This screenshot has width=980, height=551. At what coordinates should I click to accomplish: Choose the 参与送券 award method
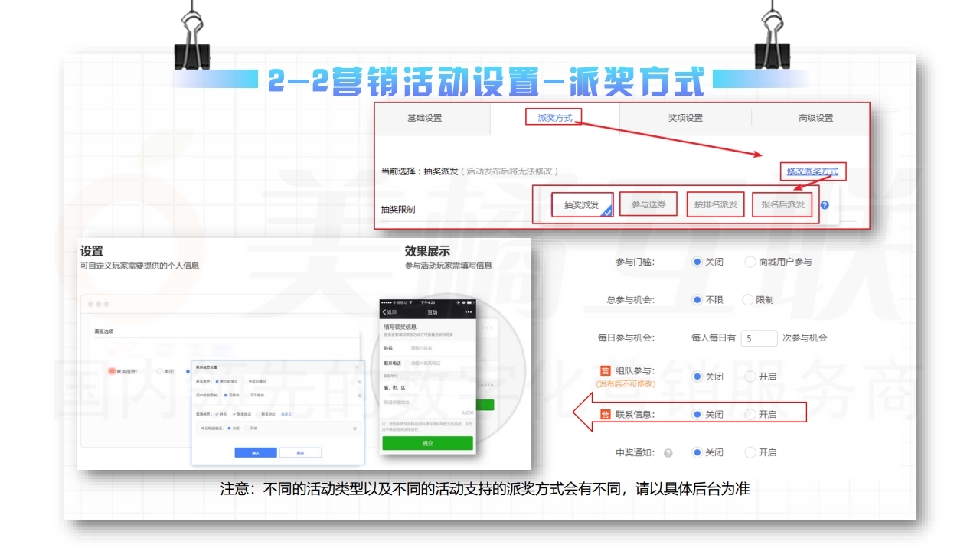click(x=648, y=204)
